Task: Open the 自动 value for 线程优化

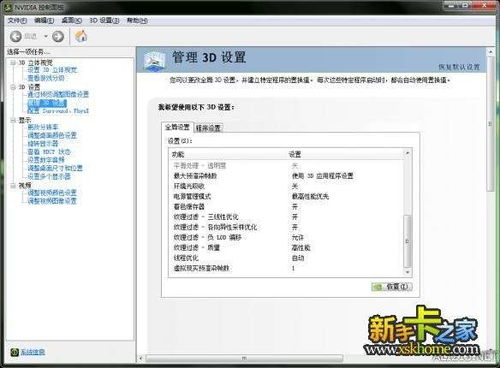Action: click(298, 258)
